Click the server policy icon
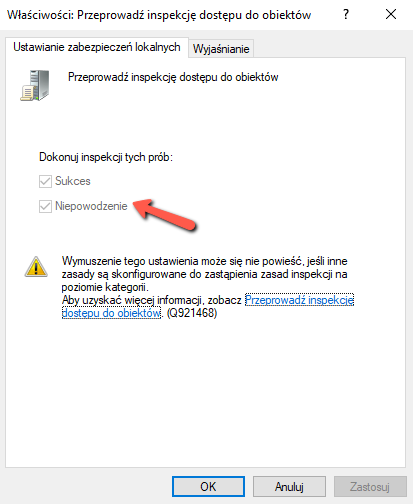The height and width of the screenshot is (504, 413). (35, 85)
